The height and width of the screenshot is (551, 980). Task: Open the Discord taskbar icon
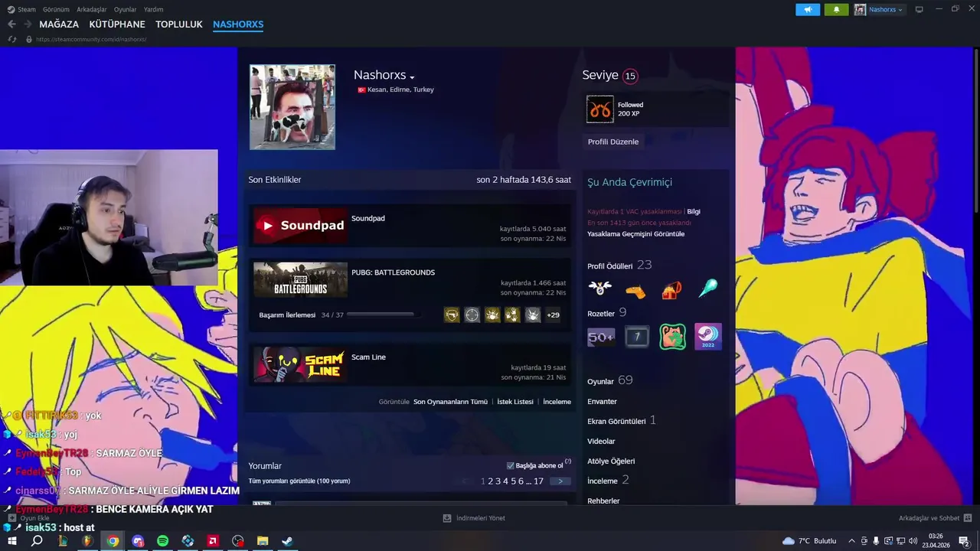[138, 541]
